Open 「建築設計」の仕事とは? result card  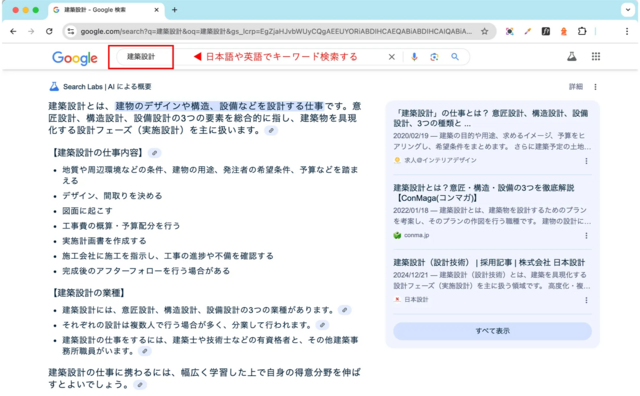tap(491, 118)
